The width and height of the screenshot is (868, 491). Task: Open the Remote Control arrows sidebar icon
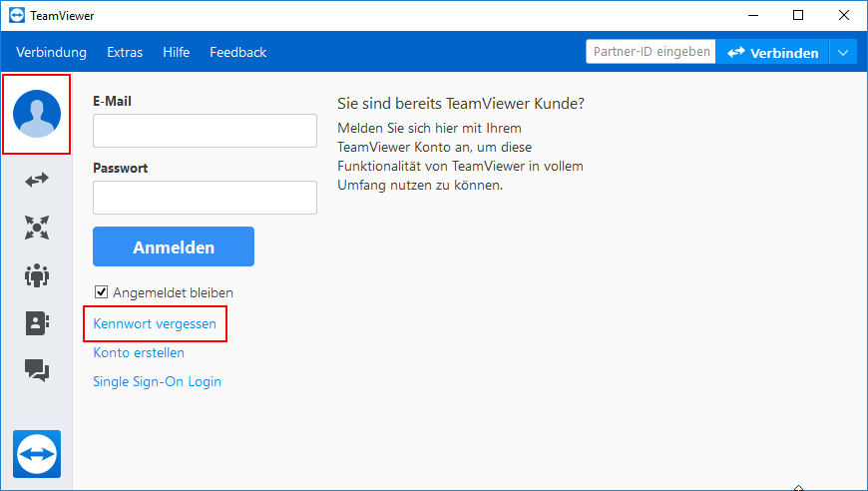coord(37,180)
